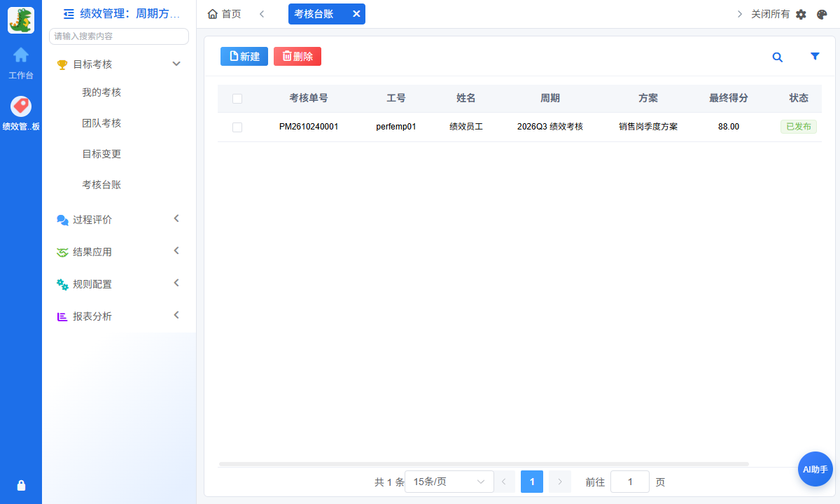Open the filter funnel icon
840x504 pixels.
[815, 57]
